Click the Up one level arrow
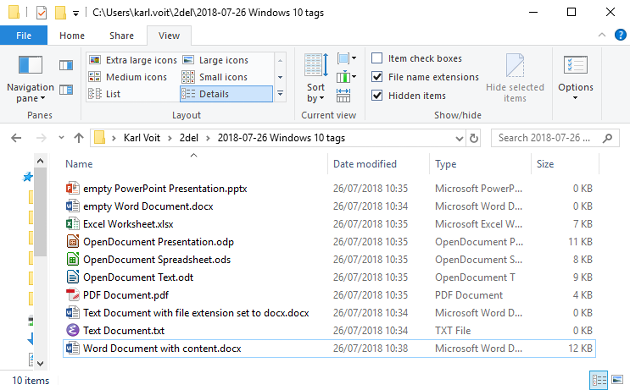This screenshot has width=630, height=390. pyautogui.click(x=79, y=138)
